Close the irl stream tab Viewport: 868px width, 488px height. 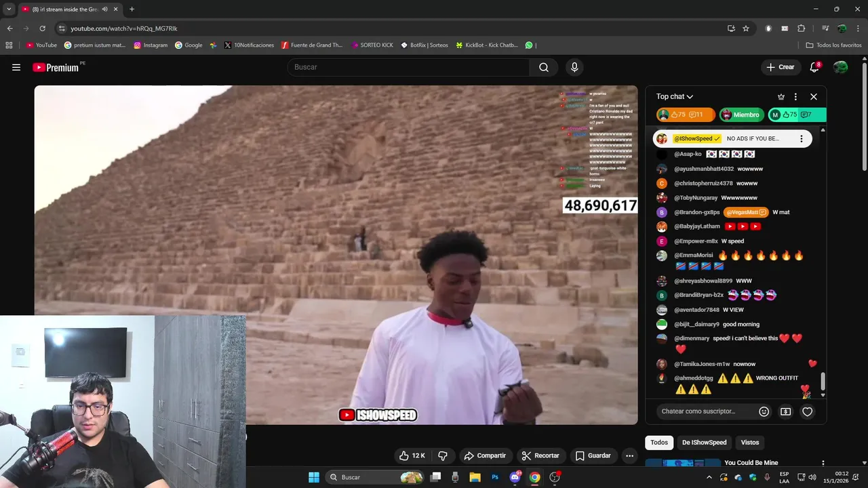point(116,9)
